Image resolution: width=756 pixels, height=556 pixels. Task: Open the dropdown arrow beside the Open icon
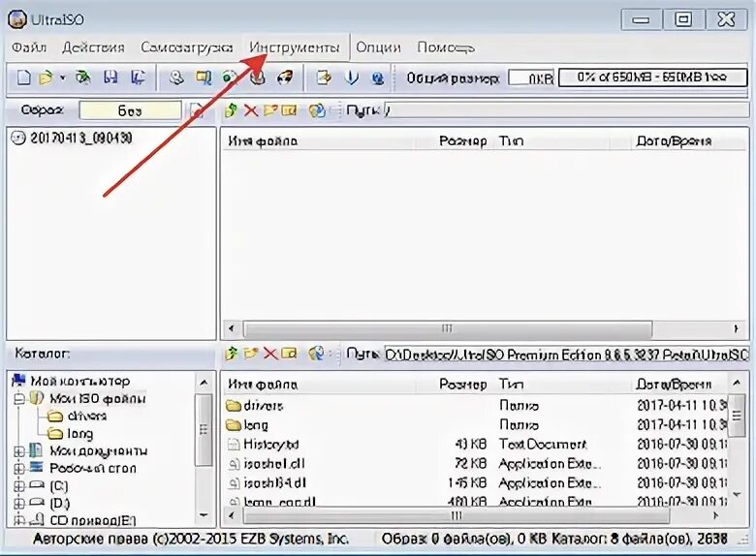click(62, 77)
